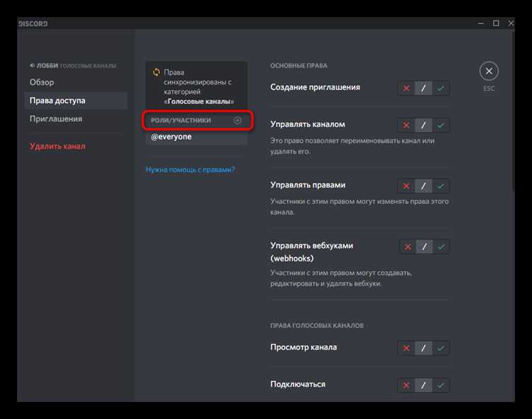
Task: Click the РОЛИ/УЧАСТНИКИ header label
Action: pos(181,120)
